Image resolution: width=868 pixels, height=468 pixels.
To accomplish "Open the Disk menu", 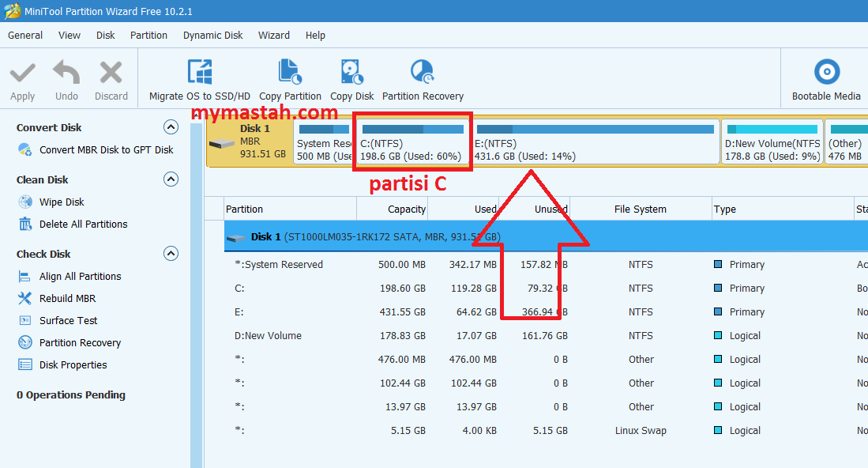I will click(105, 35).
